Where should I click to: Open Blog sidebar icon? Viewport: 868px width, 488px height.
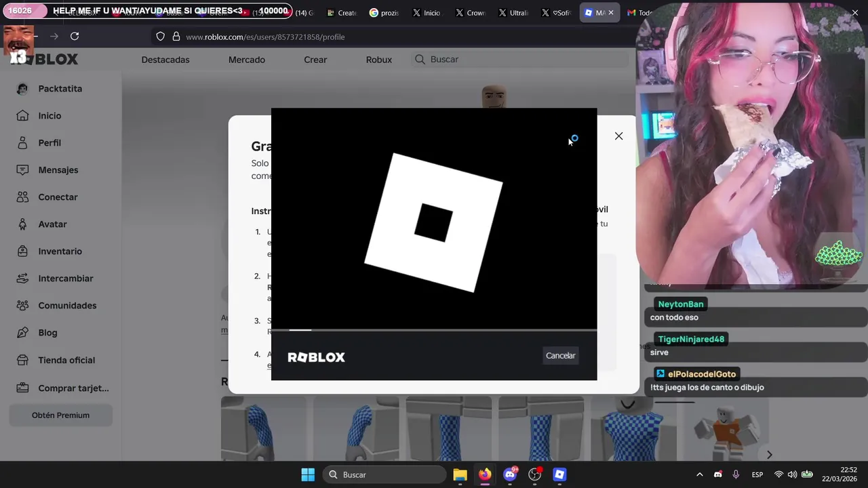coord(22,333)
